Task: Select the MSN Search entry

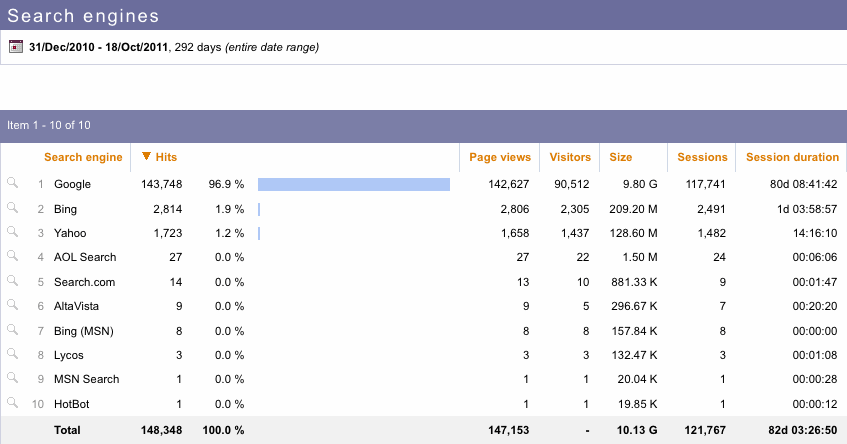Action: tap(86, 379)
